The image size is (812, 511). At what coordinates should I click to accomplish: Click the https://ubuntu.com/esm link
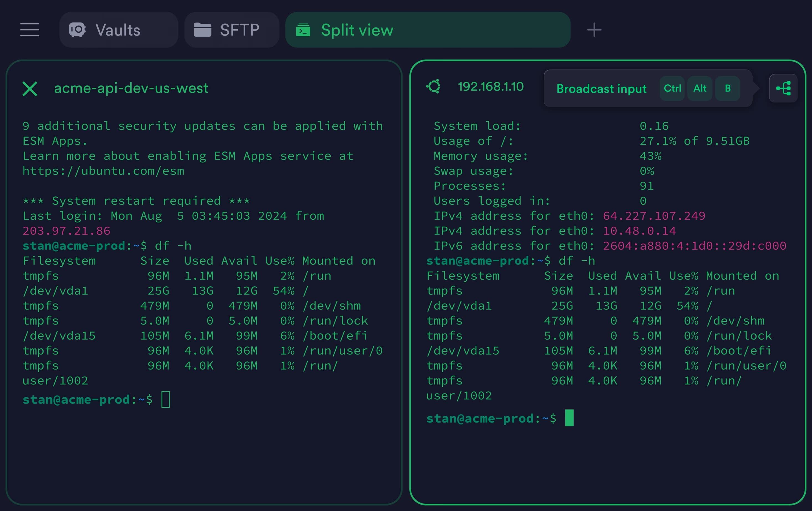(103, 171)
